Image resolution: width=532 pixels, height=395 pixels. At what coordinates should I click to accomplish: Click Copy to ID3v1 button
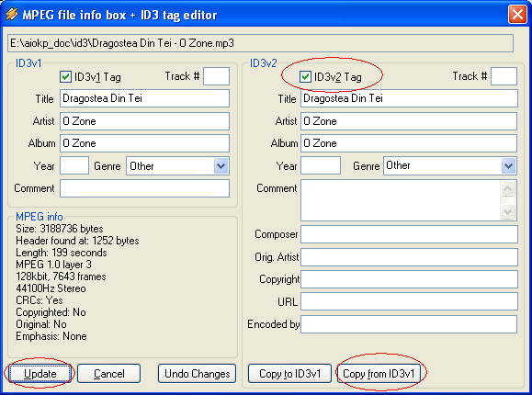coord(289,374)
